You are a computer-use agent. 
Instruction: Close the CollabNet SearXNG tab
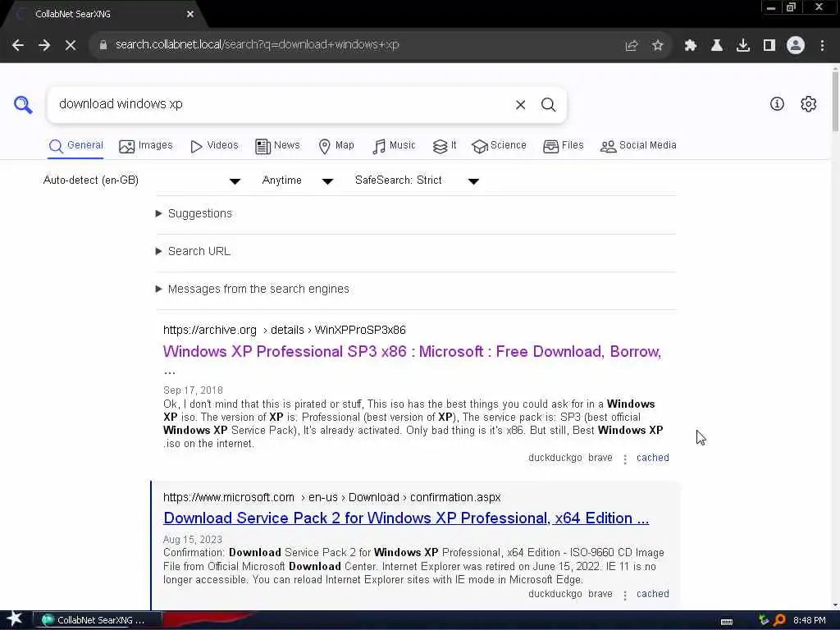[x=190, y=14]
